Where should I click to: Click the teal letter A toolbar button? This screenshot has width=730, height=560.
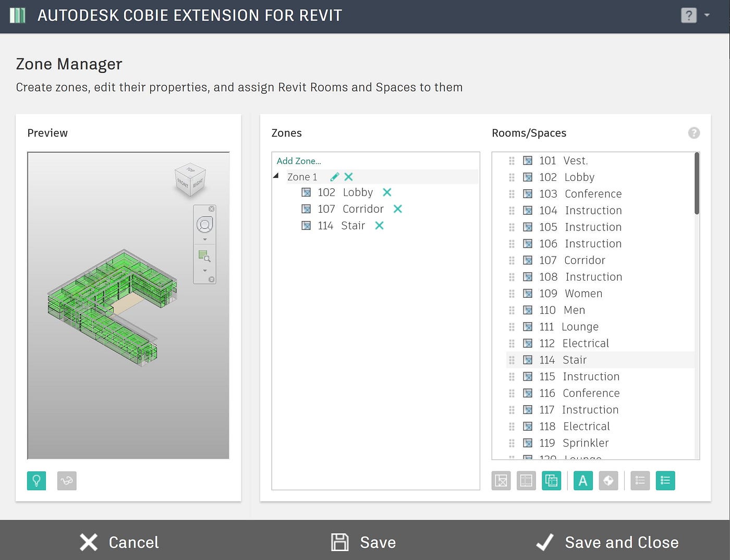tap(583, 481)
